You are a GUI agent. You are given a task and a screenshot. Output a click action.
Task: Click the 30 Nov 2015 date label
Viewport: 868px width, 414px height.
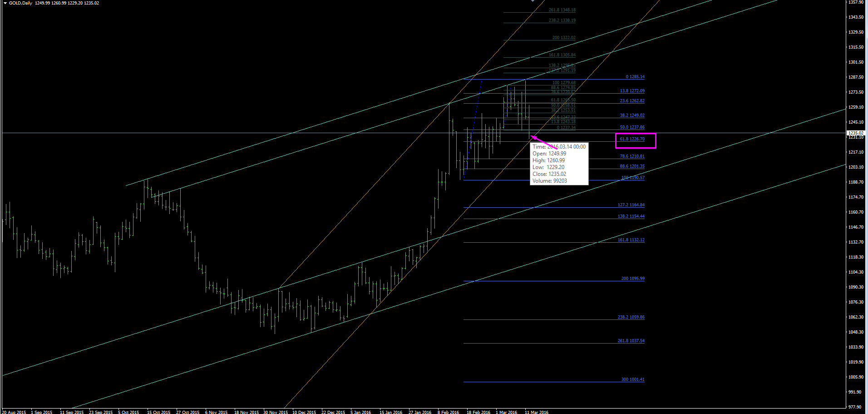click(276, 412)
